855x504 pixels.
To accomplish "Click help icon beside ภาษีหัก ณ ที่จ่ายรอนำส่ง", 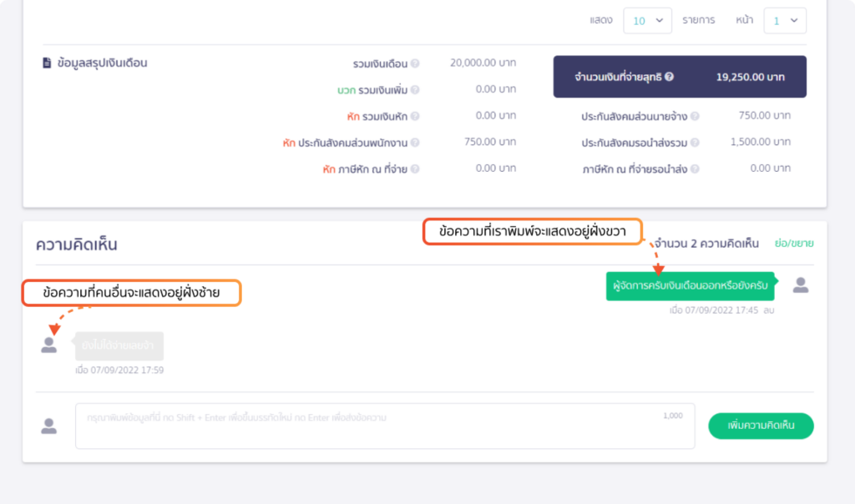I will (x=695, y=169).
